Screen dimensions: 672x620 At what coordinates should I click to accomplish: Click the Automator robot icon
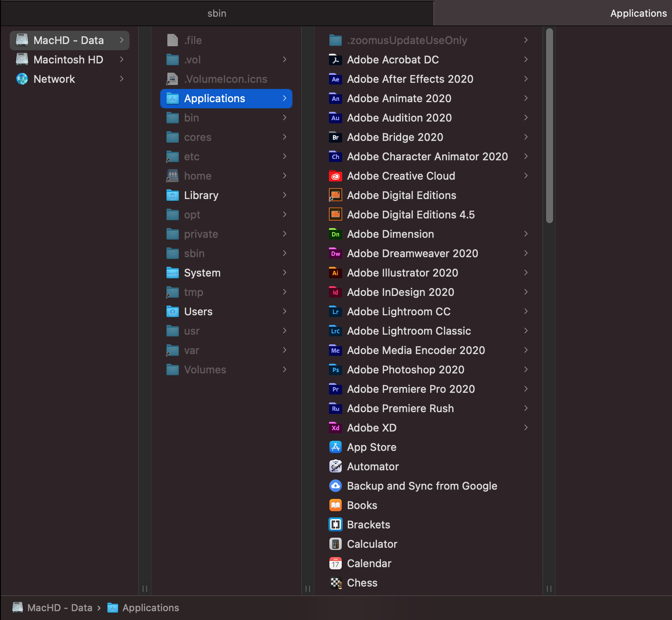pyautogui.click(x=336, y=466)
